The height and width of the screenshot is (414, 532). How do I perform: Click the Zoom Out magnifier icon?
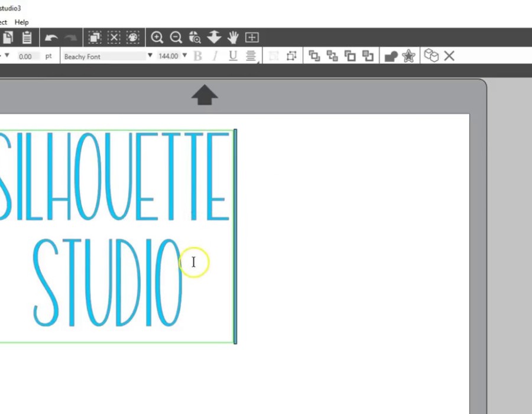click(176, 37)
